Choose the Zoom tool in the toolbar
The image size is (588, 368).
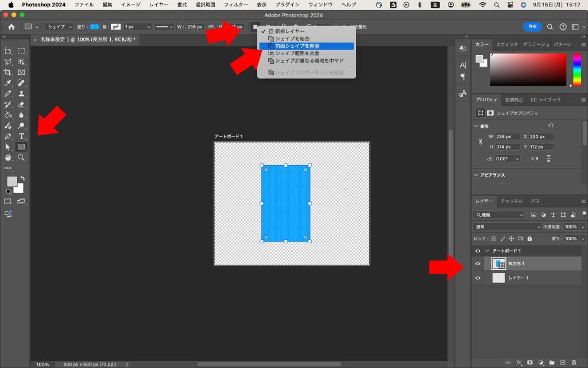tap(21, 158)
